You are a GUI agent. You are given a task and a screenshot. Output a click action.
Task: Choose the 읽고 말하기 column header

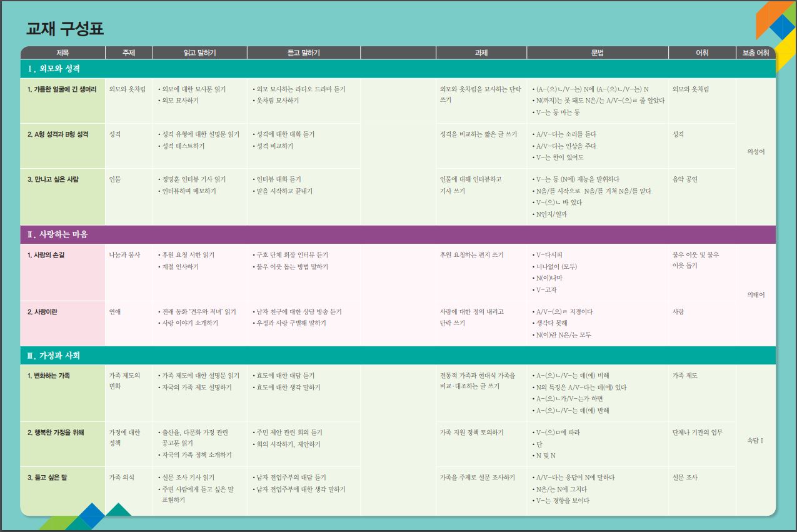(x=199, y=53)
